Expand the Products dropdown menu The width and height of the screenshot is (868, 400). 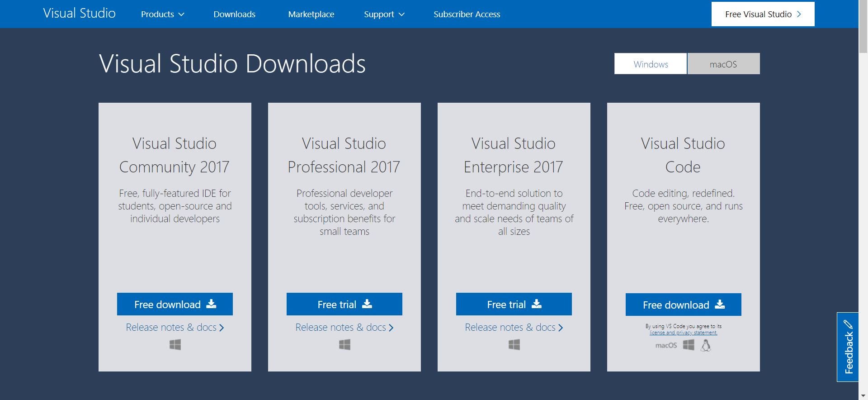point(163,14)
